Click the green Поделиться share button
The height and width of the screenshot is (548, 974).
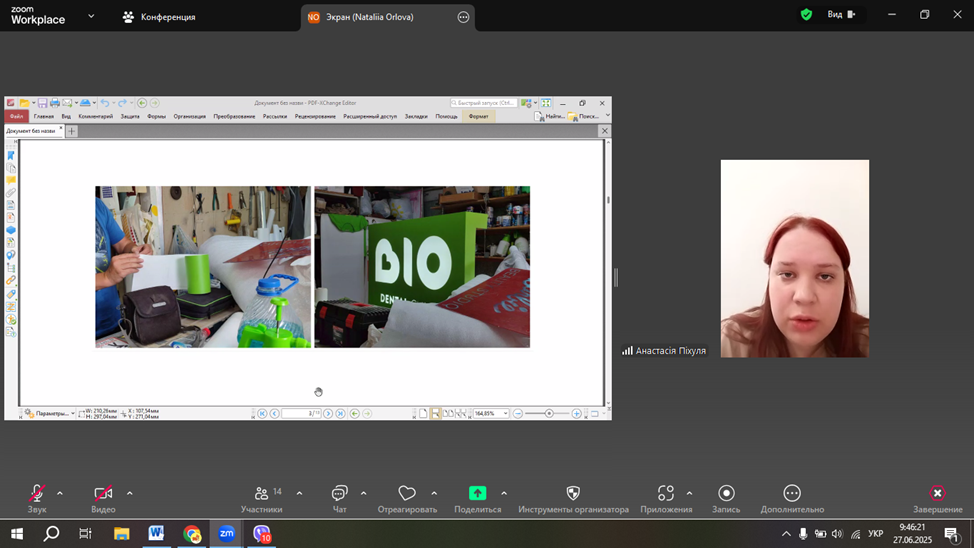pos(477,499)
